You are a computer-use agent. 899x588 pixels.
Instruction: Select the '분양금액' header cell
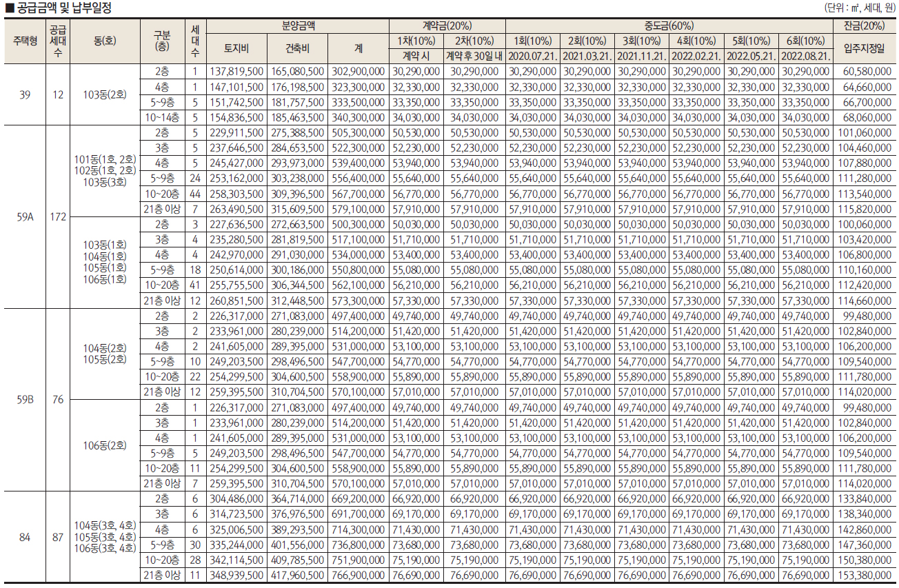[297, 25]
